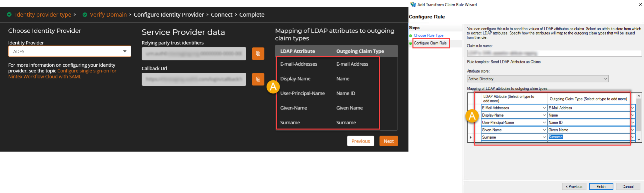Viewport: 644px width, 193px height.
Task: Click Outgoing Claim Type header in Nintex
Action: 360,51
